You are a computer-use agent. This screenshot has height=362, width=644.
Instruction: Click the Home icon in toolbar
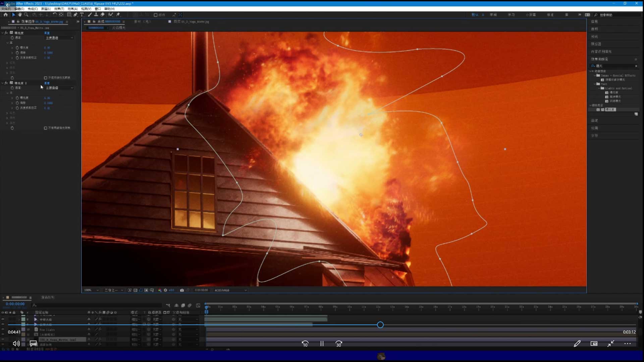coord(6,15)
